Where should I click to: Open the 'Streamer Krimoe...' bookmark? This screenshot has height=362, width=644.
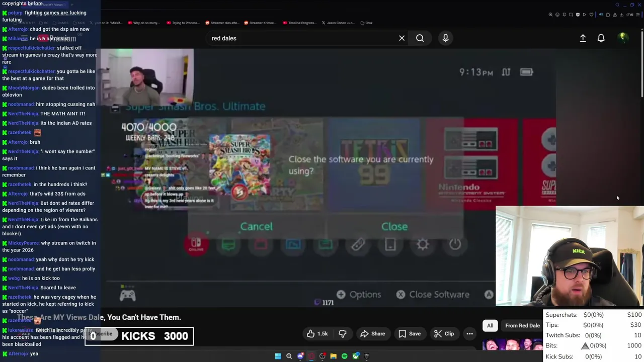[x=260, y=23]
